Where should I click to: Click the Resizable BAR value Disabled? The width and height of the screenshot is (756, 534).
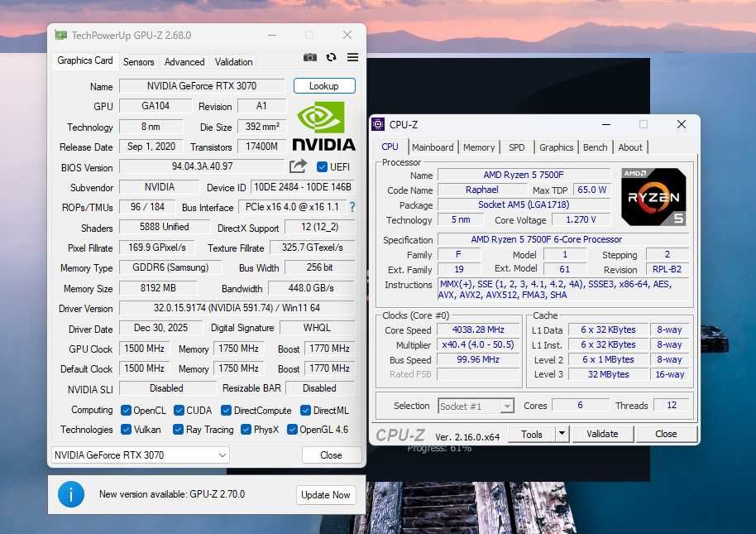tap(320, 387)
